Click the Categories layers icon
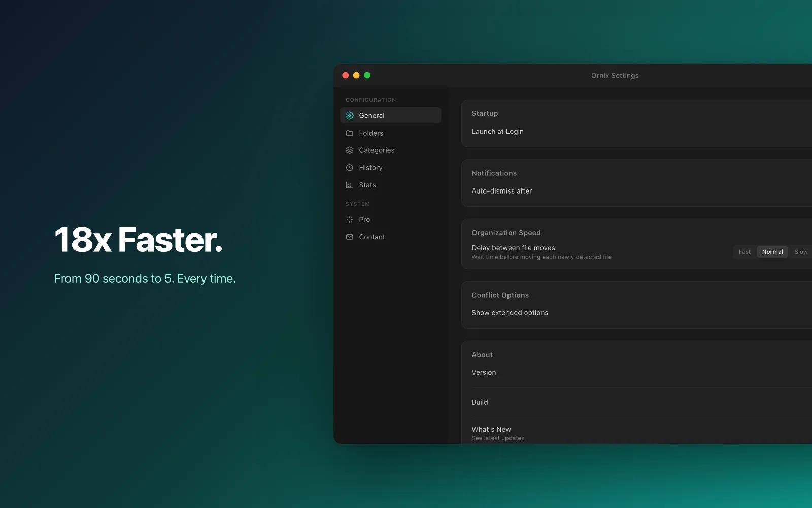 point(350,150)
